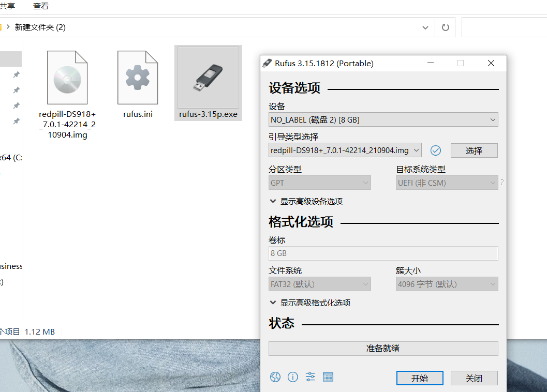Click second pin icon in sidebar
Image resolution: width=547 pixels, height=392 pixels.
pyautogui.click(x=16, y=91)
